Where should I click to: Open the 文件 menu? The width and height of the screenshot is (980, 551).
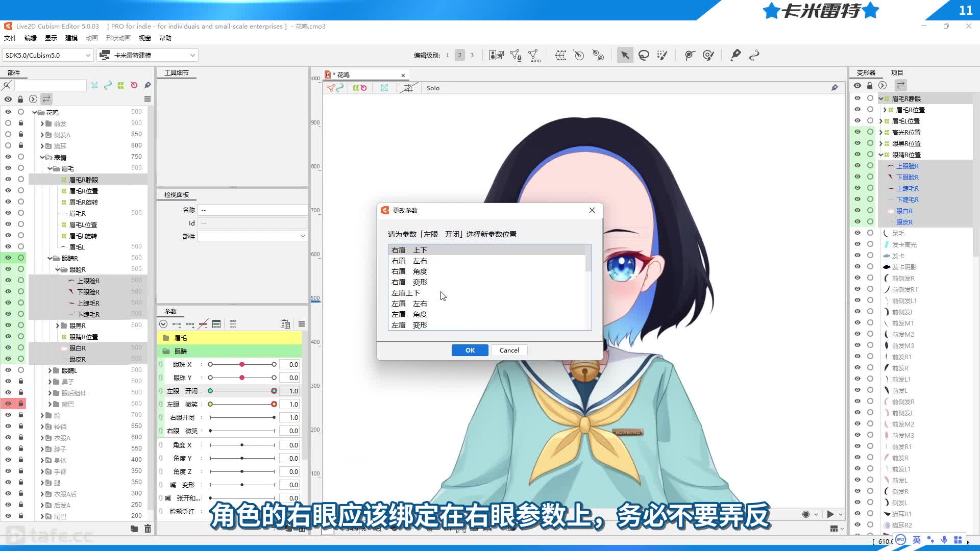10,38
